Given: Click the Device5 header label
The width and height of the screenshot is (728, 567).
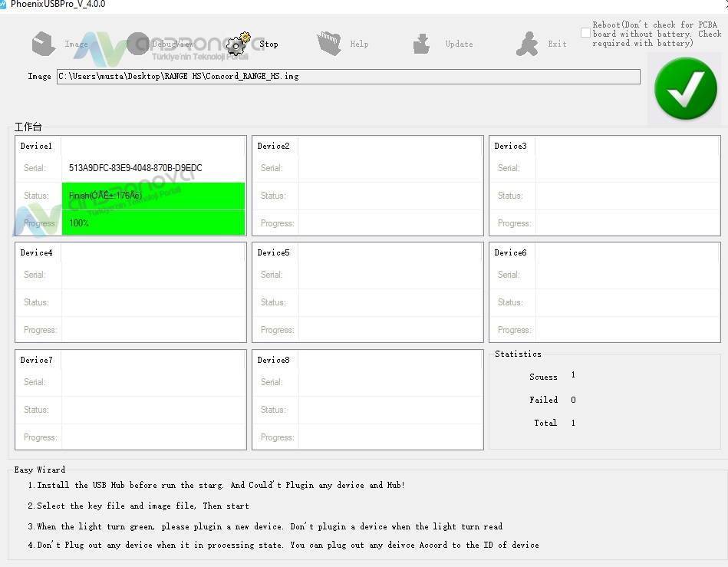Looking at the screenshot, I should [x=273, y=252].
